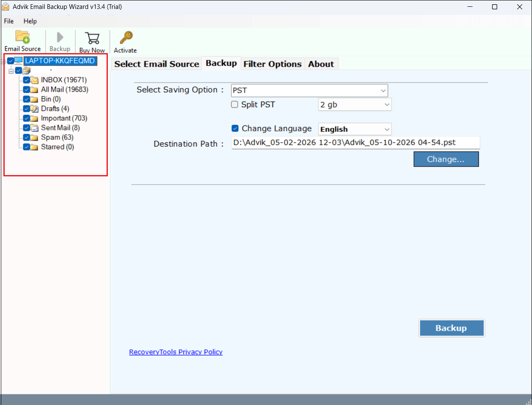Open the English language dropdown
This screenshot has height=405, width=532.
point(355,129)
